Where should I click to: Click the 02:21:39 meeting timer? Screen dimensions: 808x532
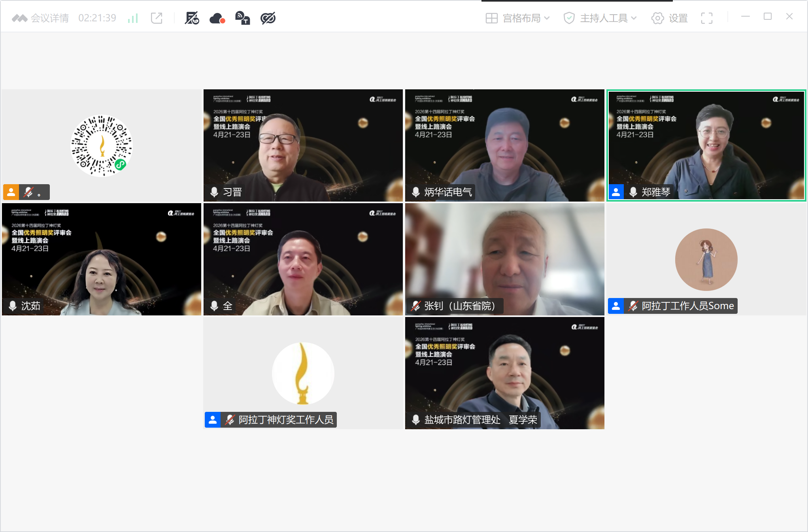pos(97,18)
